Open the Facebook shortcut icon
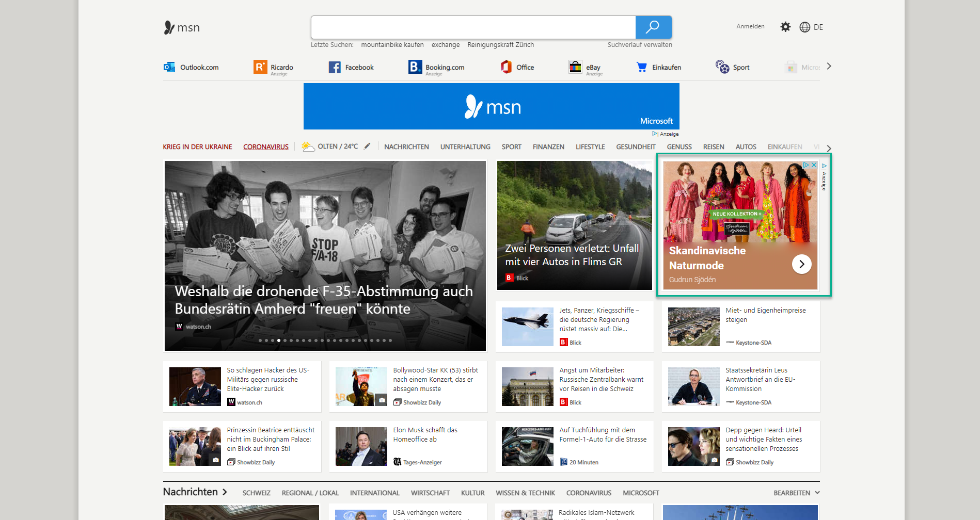The image size is (980, 520). [335, 67]
